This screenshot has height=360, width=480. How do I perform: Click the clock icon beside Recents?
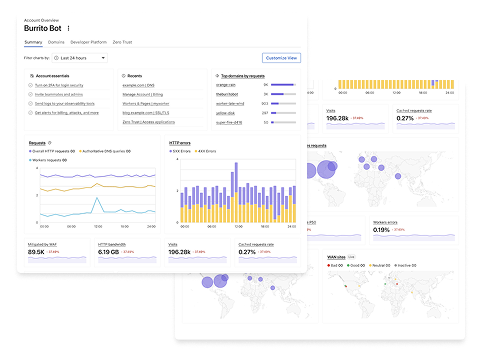click(x=124, y=76)
